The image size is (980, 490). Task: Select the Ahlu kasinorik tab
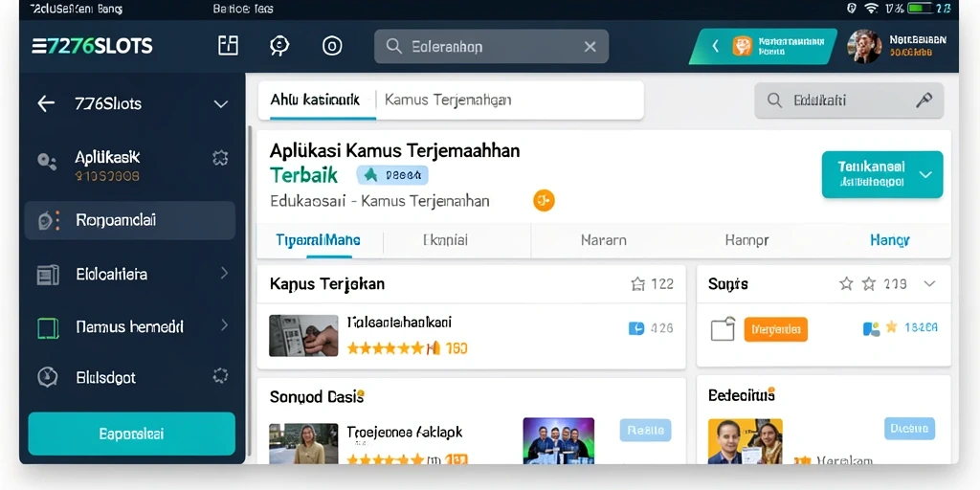click(x=315, y=100)
